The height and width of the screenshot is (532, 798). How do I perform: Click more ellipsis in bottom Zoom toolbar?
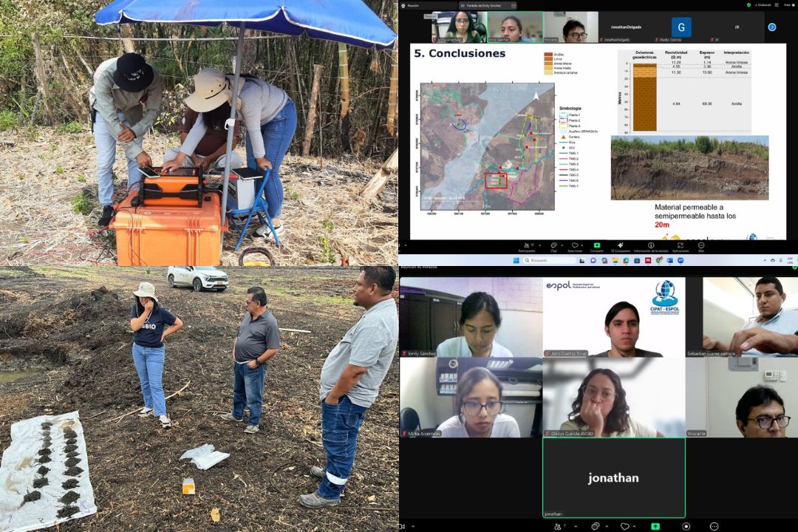715,526
